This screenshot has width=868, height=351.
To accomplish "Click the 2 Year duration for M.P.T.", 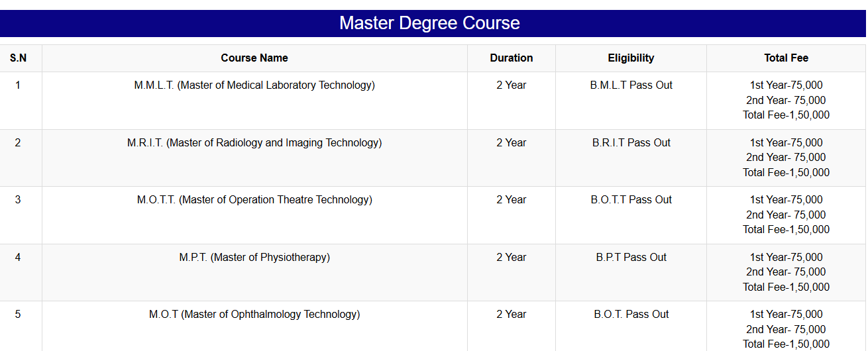I will point(512,258).
